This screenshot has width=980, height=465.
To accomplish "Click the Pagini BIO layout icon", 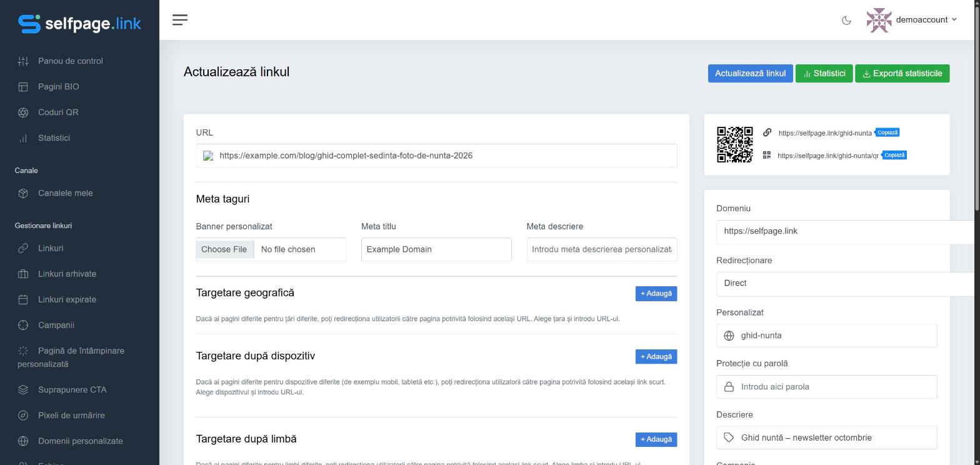I will pos(23,87).
